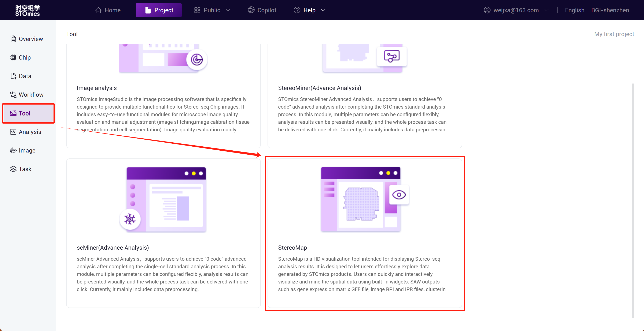Viewport: 644px width, 331px height.
Task: Click the user account avatar icon
Action: pos(487,10)
